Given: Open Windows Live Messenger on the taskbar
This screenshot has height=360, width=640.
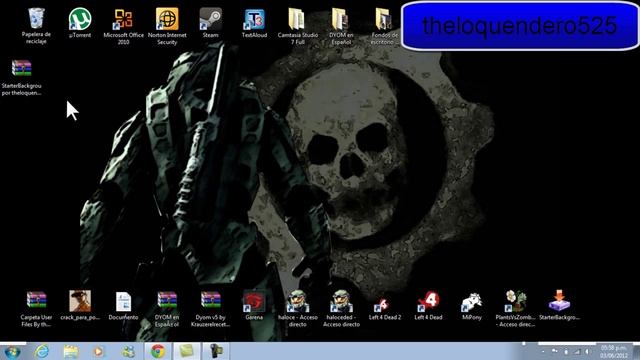Looking at the screenshot, I should 128,351.
